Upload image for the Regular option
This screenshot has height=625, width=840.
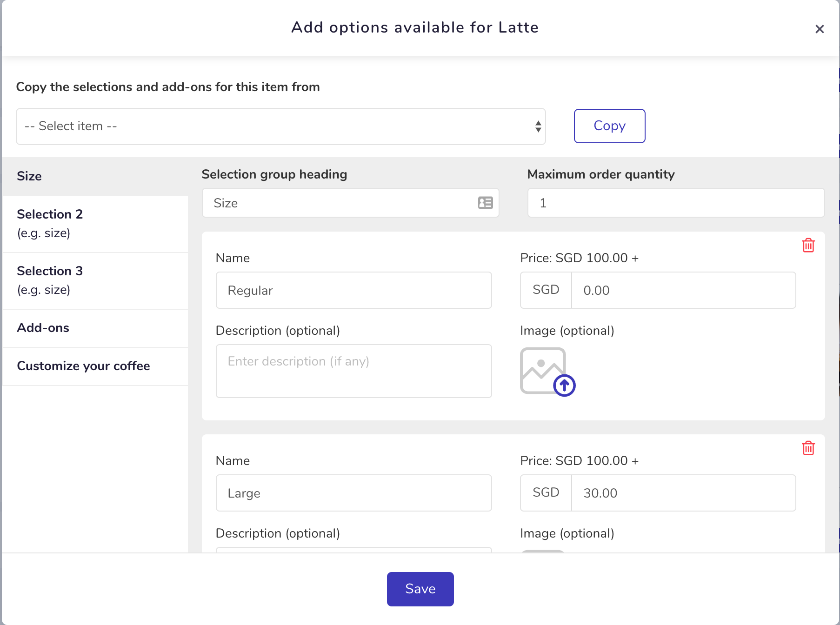click(547, 372)
